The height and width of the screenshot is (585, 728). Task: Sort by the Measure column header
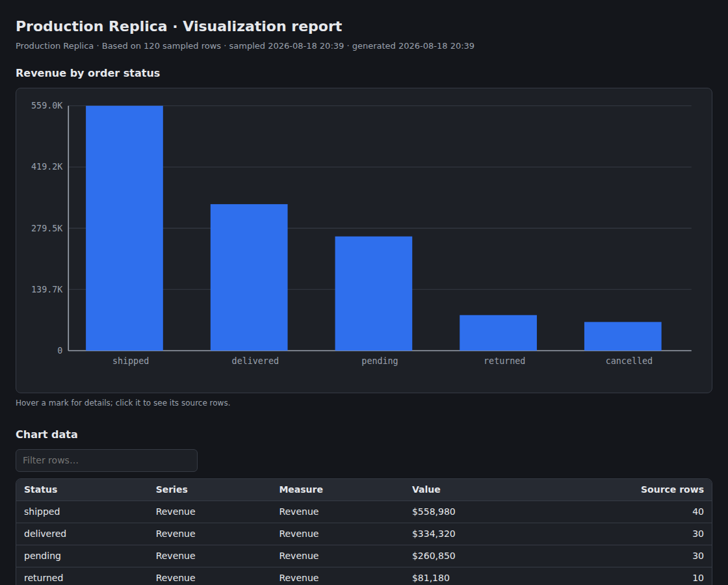pos(301,490)
